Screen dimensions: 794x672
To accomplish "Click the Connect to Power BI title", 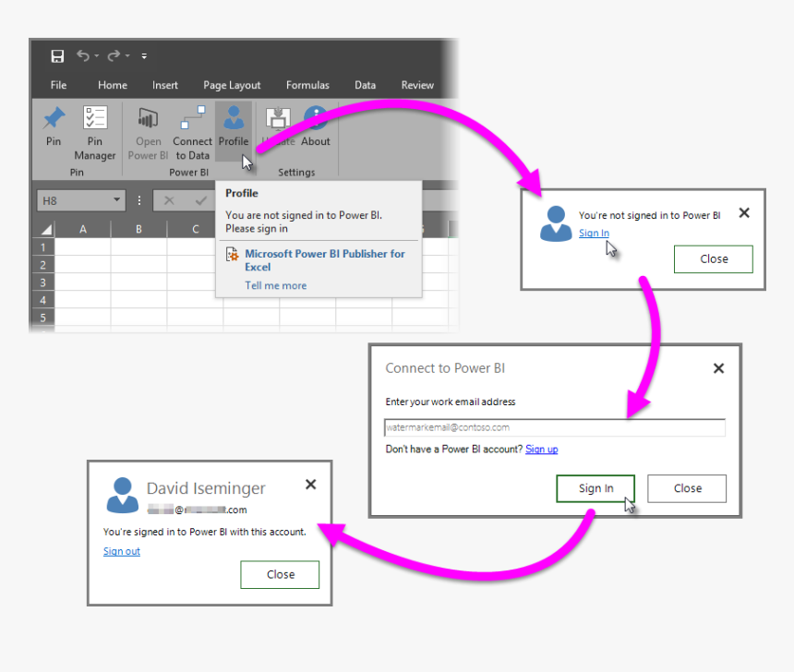I will pyautogui.click(x=445, y=368).
